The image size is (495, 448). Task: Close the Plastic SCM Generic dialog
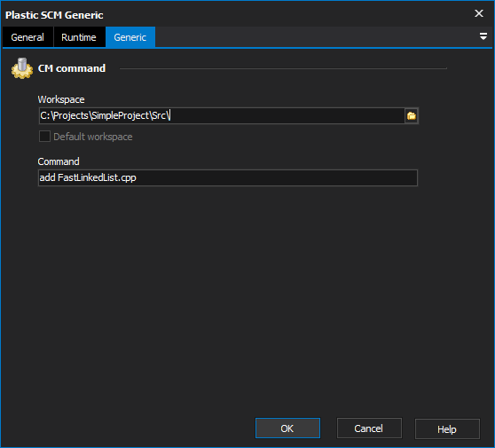coord(479,13)
